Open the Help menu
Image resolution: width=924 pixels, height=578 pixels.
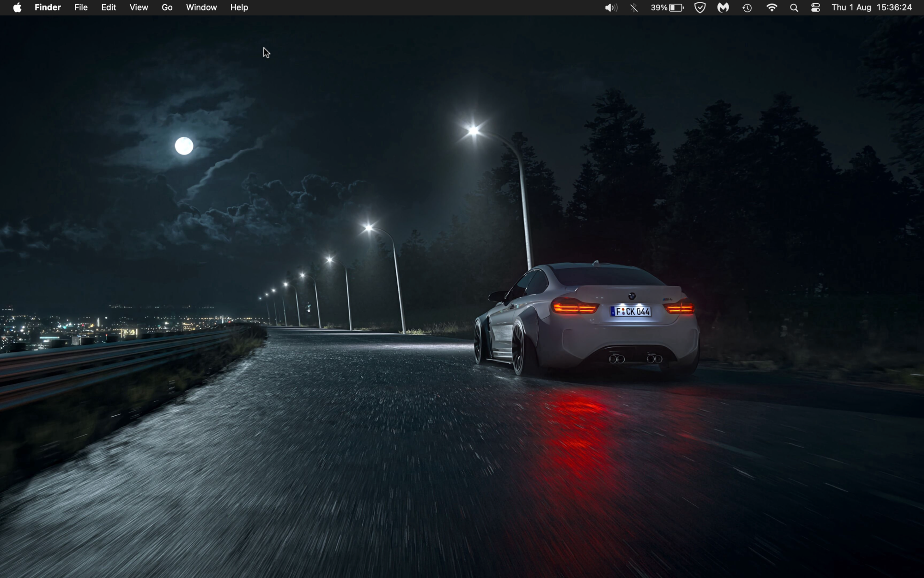(x=239, y=7)
